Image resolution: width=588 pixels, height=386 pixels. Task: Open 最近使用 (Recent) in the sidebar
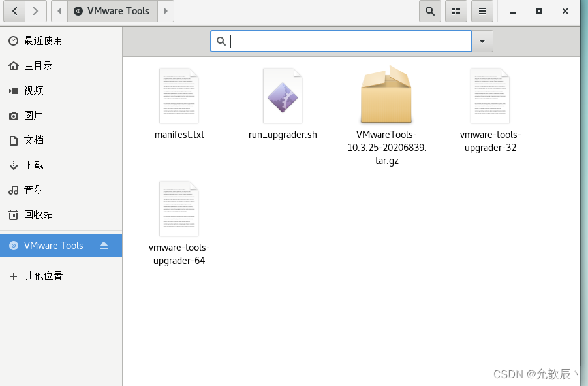point(61,40)
